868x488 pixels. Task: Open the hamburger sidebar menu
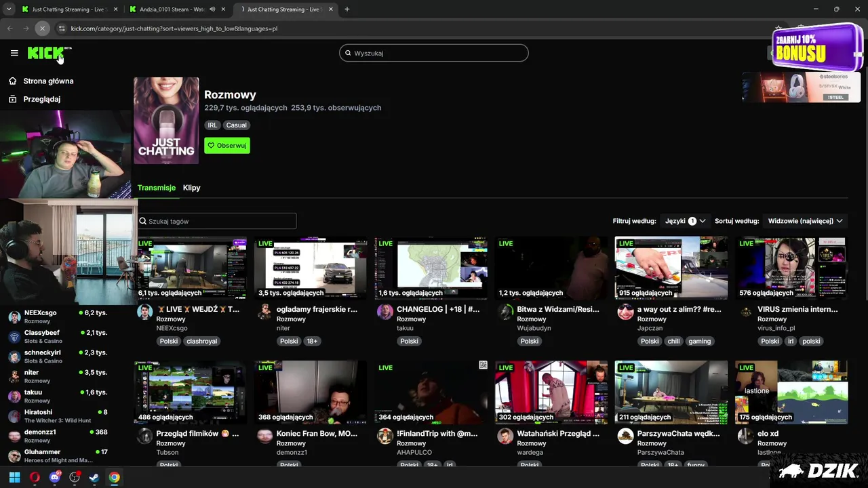[x=14, y=53]
